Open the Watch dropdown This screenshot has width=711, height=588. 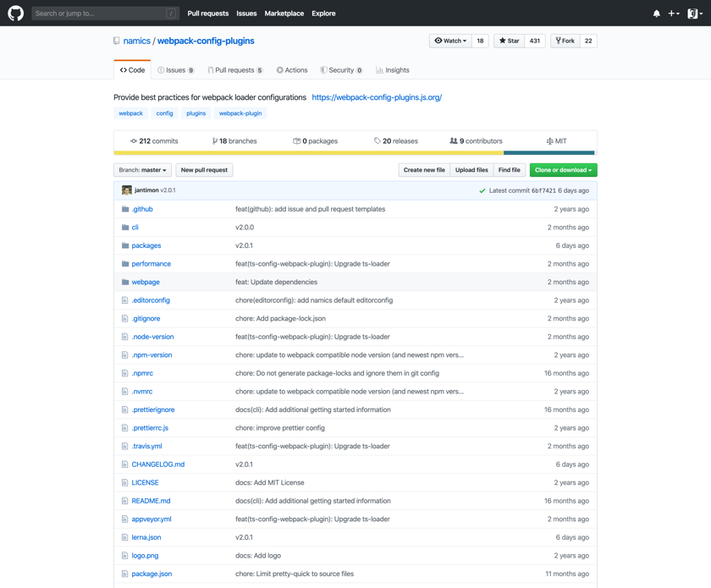(x=450, y=41)
